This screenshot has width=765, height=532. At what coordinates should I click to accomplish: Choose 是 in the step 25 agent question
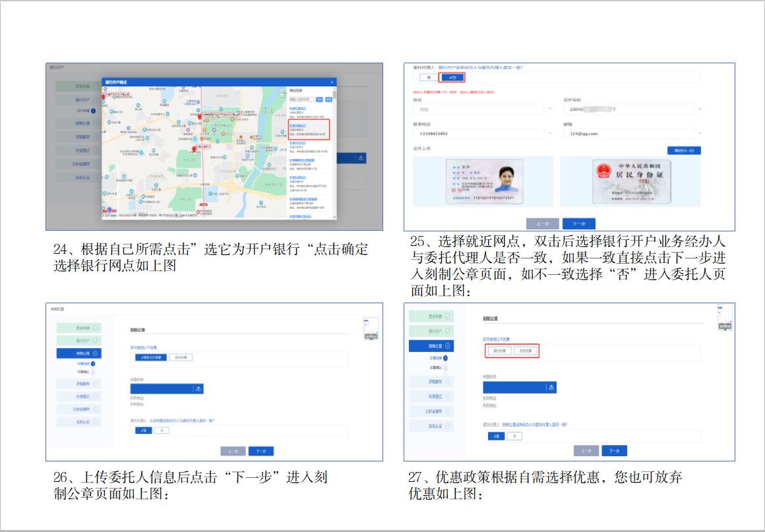pyautogui.click(x=429, y=78)
